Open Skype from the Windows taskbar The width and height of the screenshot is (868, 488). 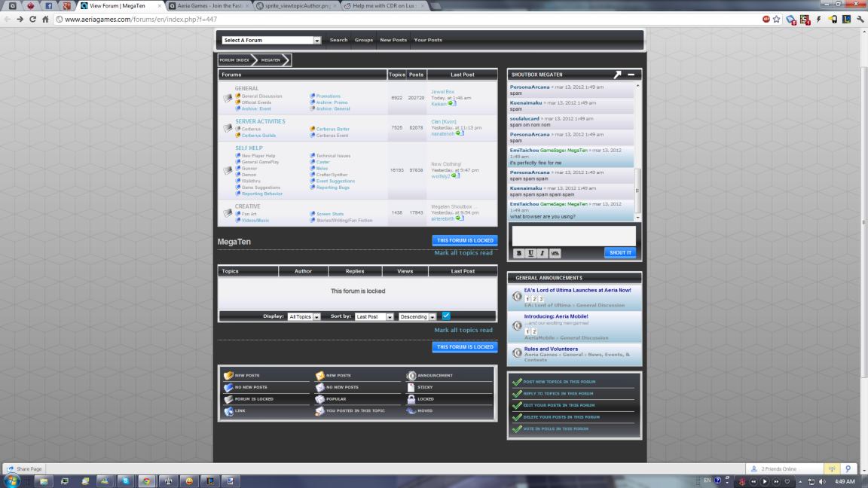(126, 480)
